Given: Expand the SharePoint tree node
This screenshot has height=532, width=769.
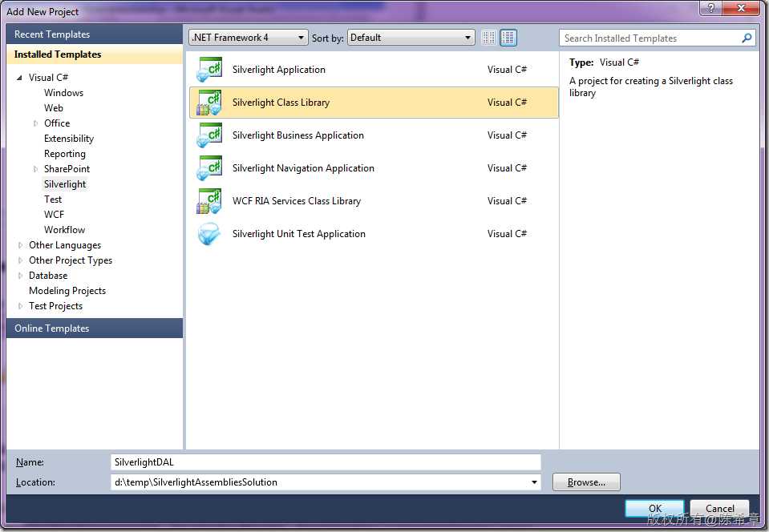Looking at the screenshot, I should (x=35, y=169).
